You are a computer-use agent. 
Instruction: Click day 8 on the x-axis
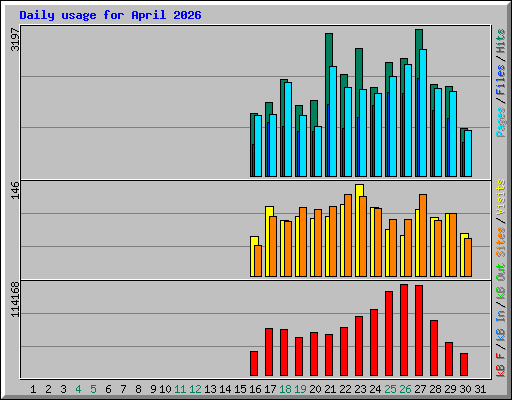click(138, 389)
